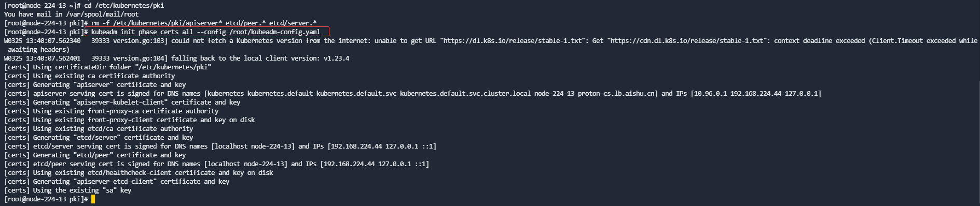The height and width of the screenshot is (206, 980).
Task: Click the front-proxy-client certificate line
Action: 130,120
